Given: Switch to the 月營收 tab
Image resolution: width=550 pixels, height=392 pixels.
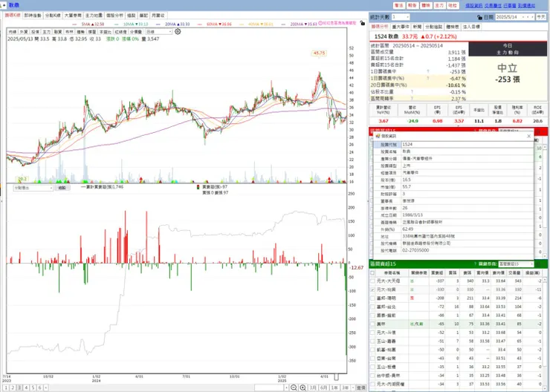Looking at the screenshot, I should (158, 16).
